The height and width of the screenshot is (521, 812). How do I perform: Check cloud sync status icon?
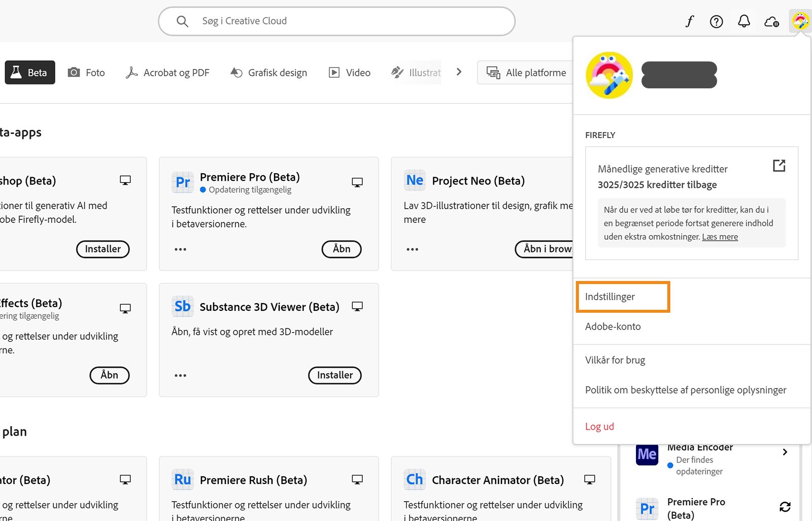click(x=771, y=21)
